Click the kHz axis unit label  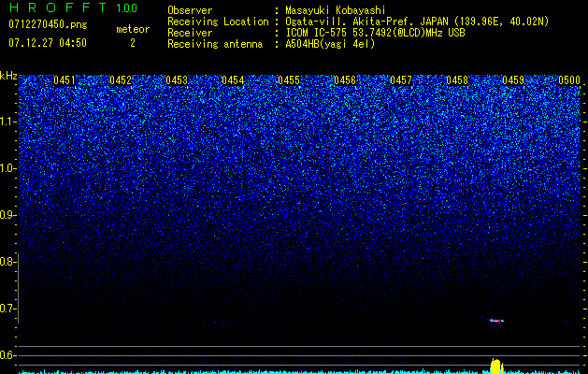tap(8, 76)
